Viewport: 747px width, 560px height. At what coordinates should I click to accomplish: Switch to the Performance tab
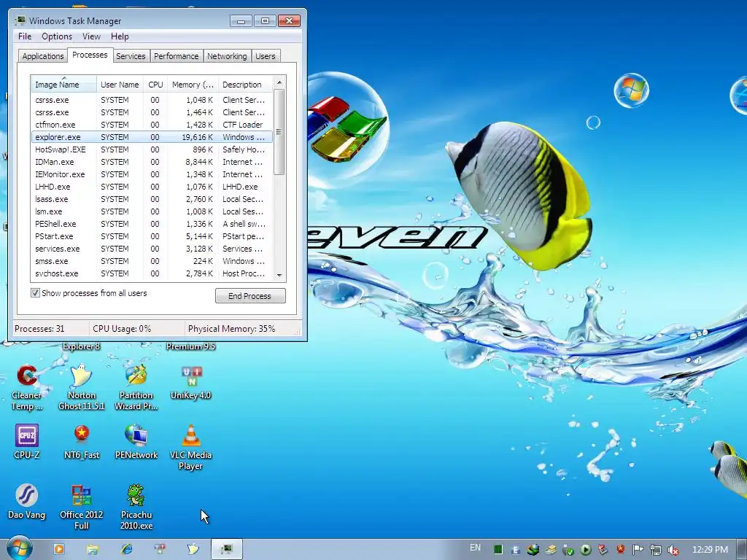pyautogui.click(x=177, y=56)
